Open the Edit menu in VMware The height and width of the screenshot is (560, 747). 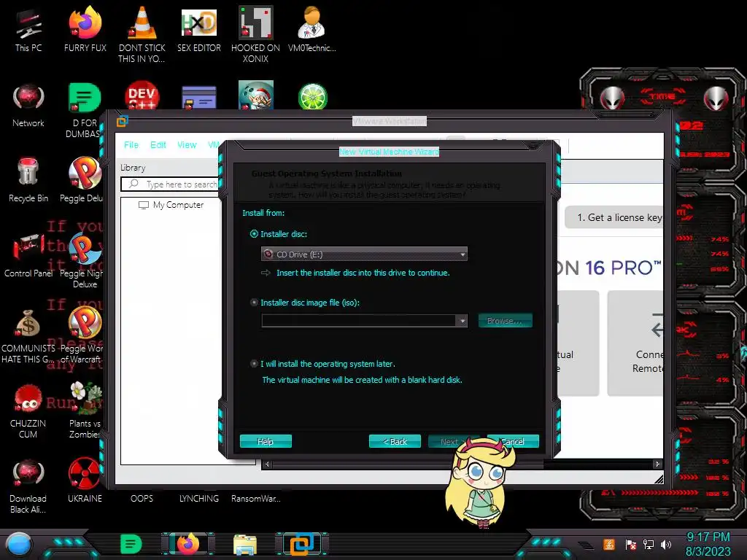point(158,145)
